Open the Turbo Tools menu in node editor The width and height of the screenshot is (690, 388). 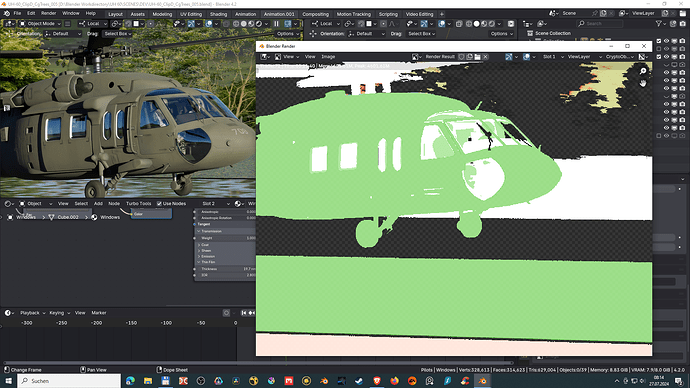click(139, 204)
